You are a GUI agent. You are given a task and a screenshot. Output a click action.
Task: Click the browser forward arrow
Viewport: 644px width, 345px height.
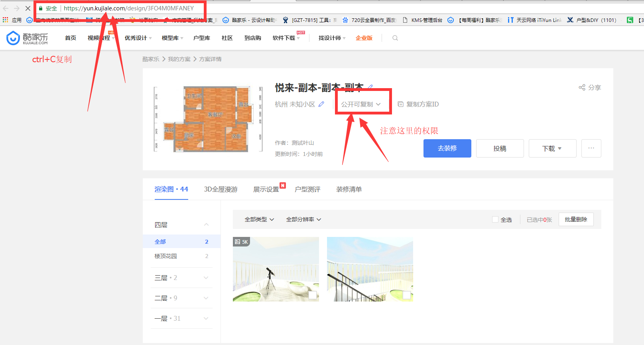click(x=17, y=8)
